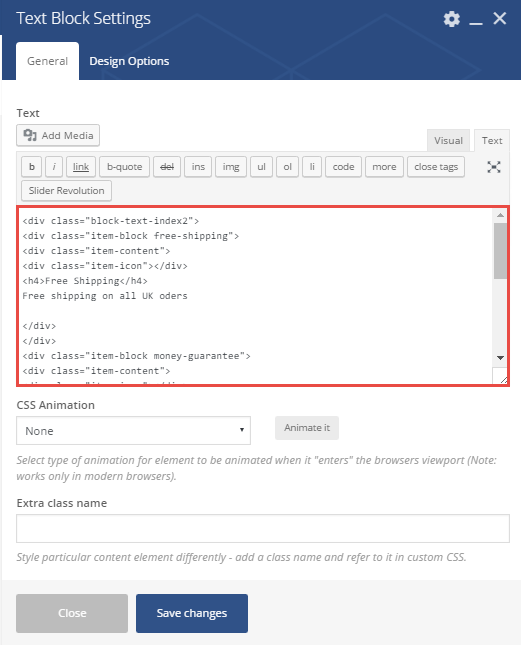The width and height of the screenshot is (521, 645).
Task: Click the close tags button
Action: pyautogui.click(x=436, y=167)
